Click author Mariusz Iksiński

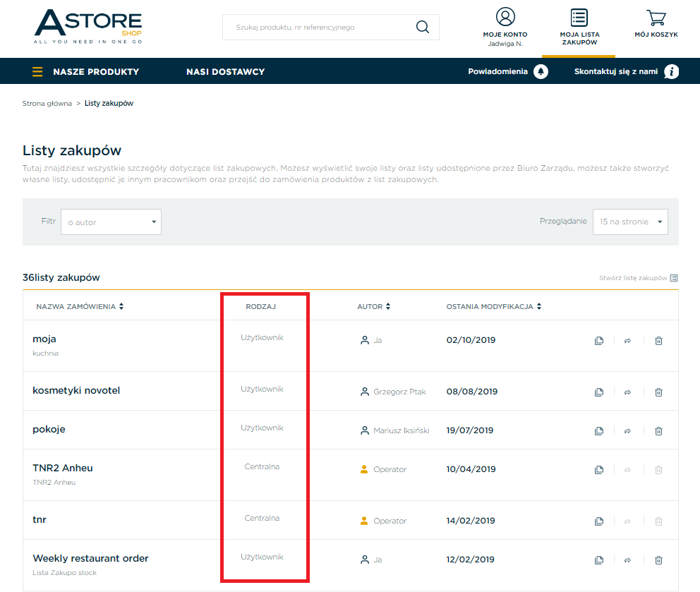pos(402,430)
